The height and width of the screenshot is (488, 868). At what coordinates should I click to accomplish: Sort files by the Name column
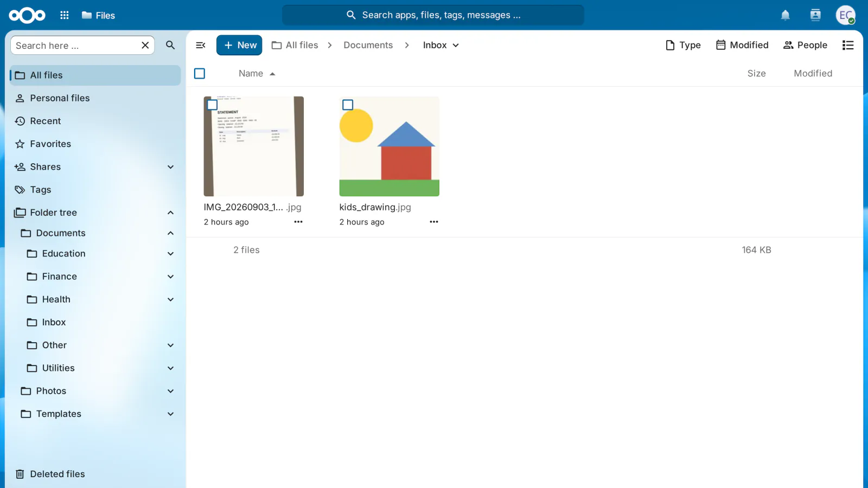(x=257, y=74)
